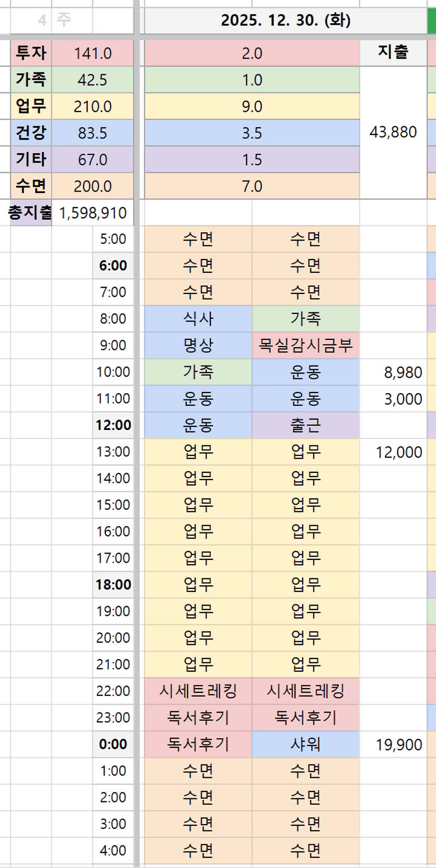Click the 18:00 time label

[113, 585]
